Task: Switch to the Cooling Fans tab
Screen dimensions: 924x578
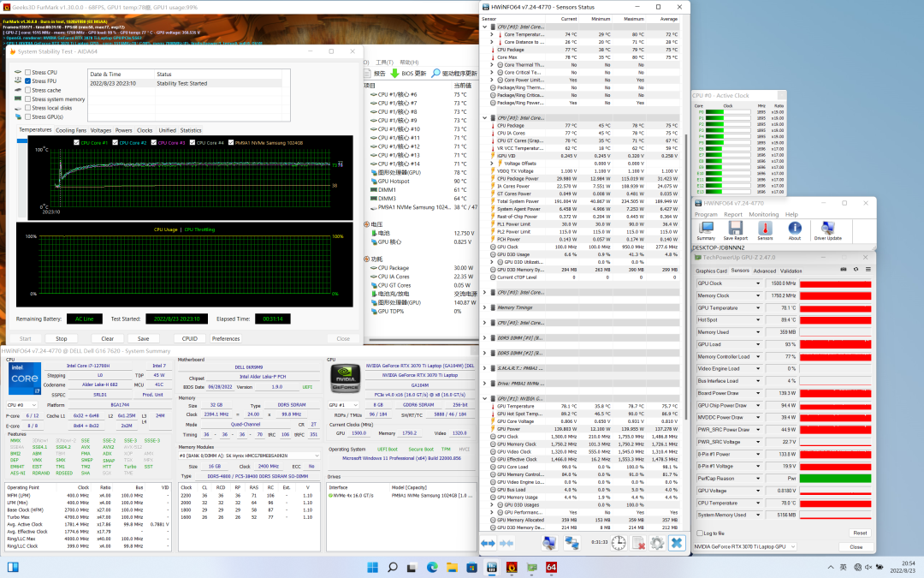Action: [71, 130]
